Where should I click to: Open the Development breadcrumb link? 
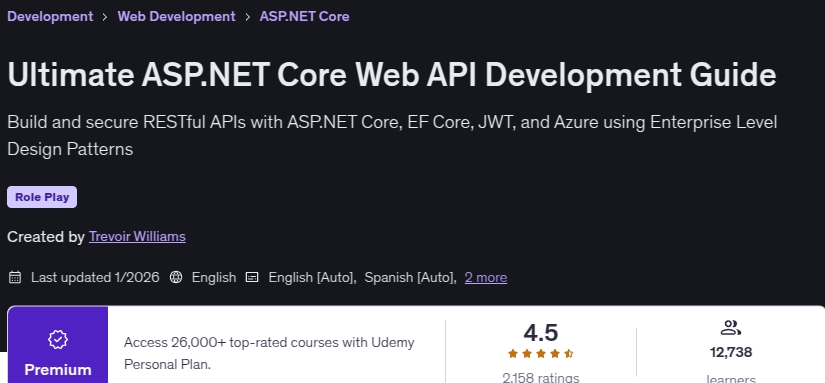pos(50,16)
